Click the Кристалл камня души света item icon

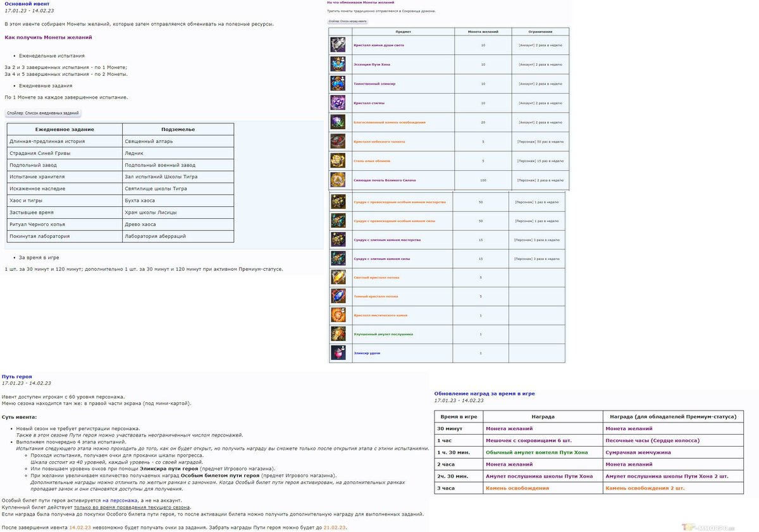pos(338,45)
